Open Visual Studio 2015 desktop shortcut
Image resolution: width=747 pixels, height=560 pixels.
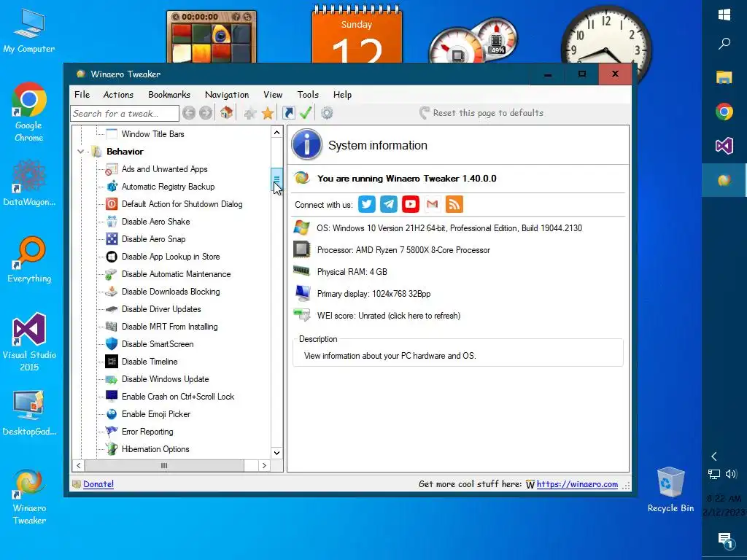[29, 342]
